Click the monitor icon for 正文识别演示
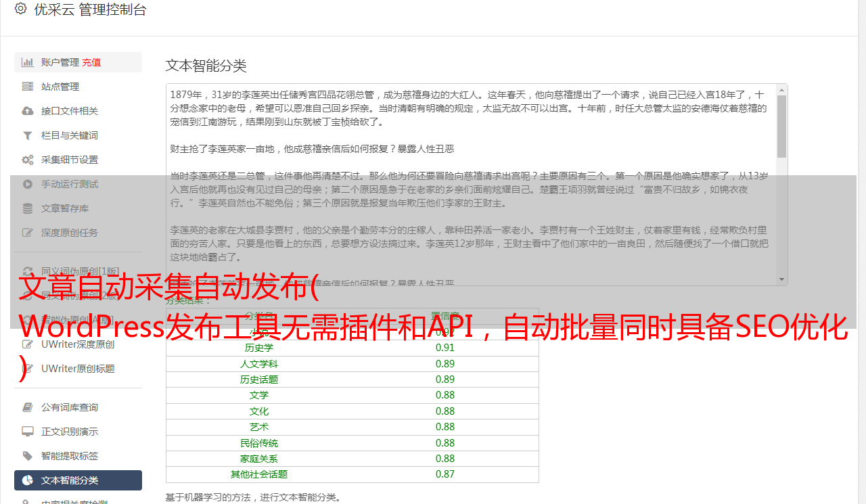866x504 pixels. pos(27,432)
